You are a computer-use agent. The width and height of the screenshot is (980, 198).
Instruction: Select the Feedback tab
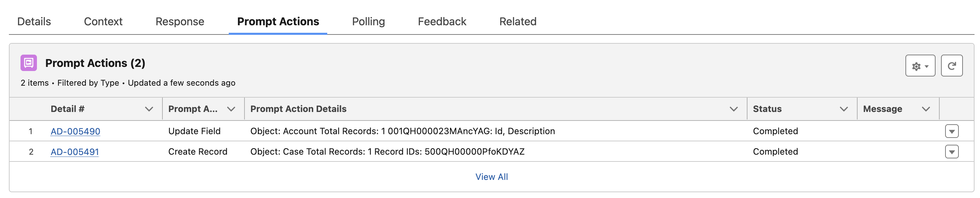(442, 22)
